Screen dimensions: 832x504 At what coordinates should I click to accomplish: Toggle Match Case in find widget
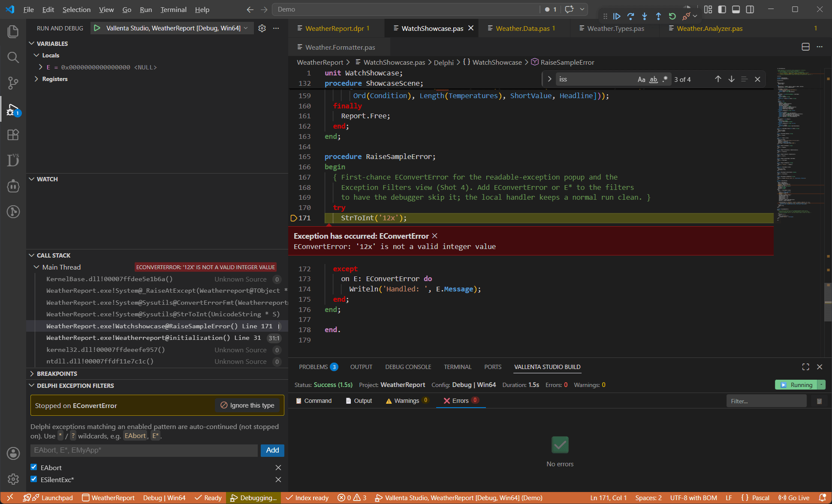pos(642,79)
